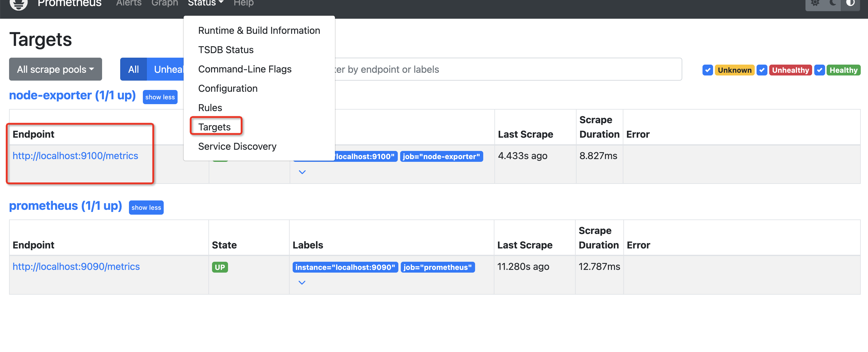868x352 pixels.
Task: Expand labels chevron for prometheus target
Action: pyautogui.click(x=302, y=283)
